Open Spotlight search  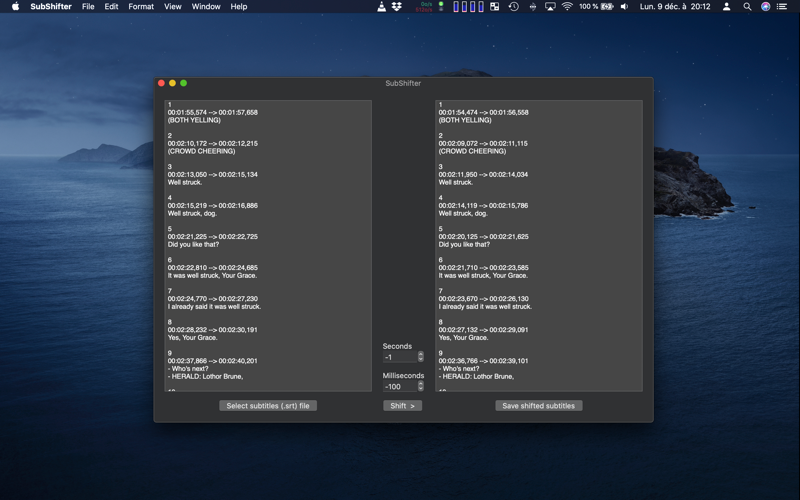(x=747, y=7)
